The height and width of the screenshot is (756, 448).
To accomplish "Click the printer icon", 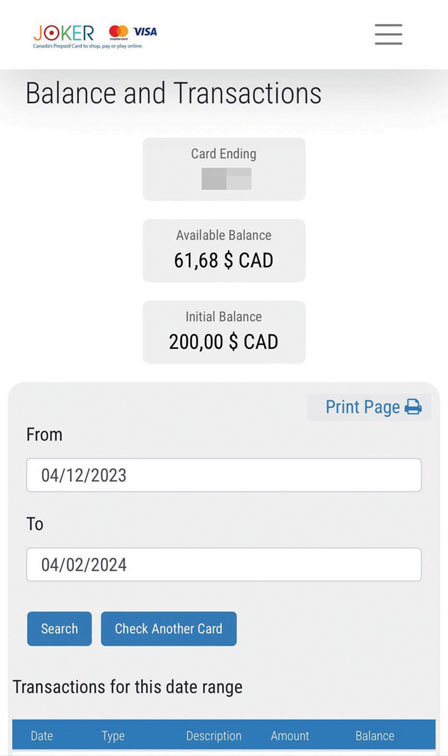I will pyautogui.click(x=413, y=407).
